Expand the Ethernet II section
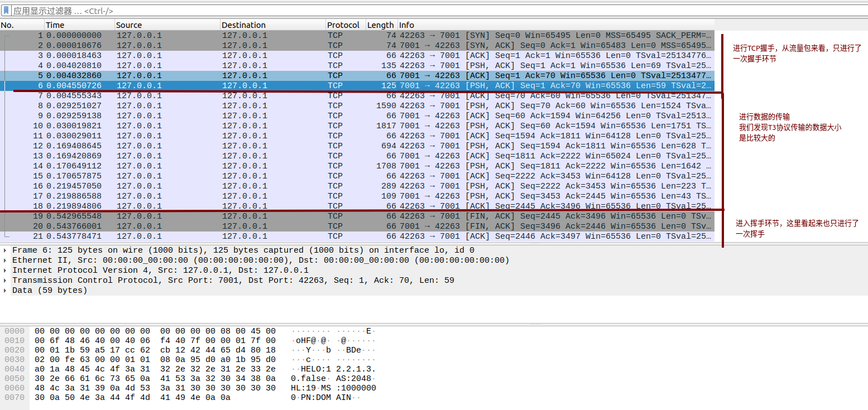Viewport: 868px width, 410px height. (6, 261)
